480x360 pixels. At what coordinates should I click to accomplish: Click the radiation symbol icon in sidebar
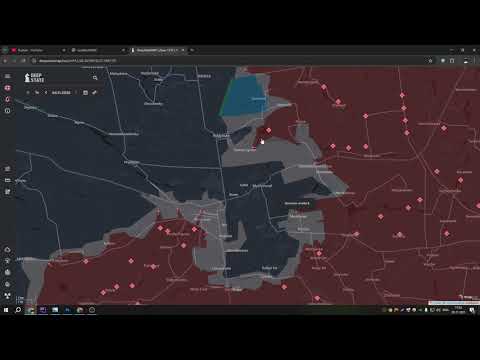pos(7,295)
